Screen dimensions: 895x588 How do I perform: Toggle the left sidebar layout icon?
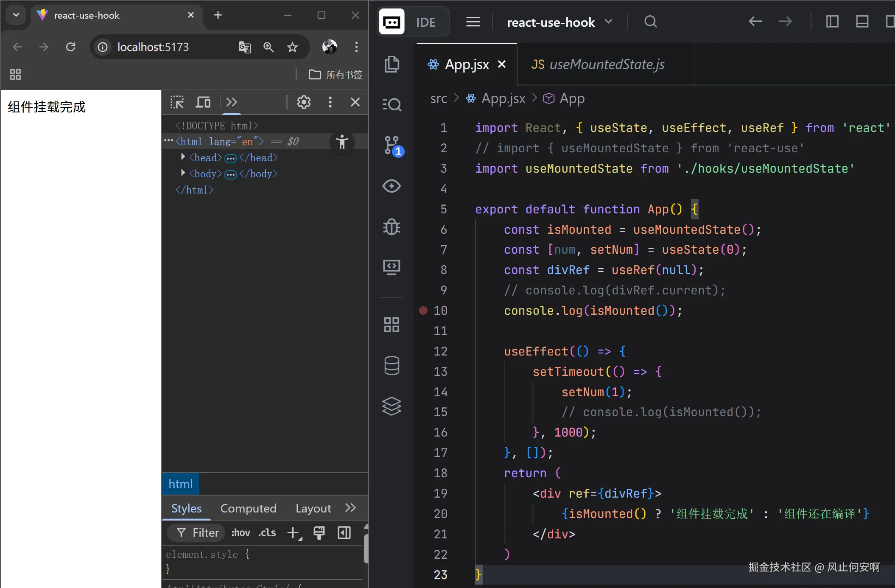click(832, 22)
